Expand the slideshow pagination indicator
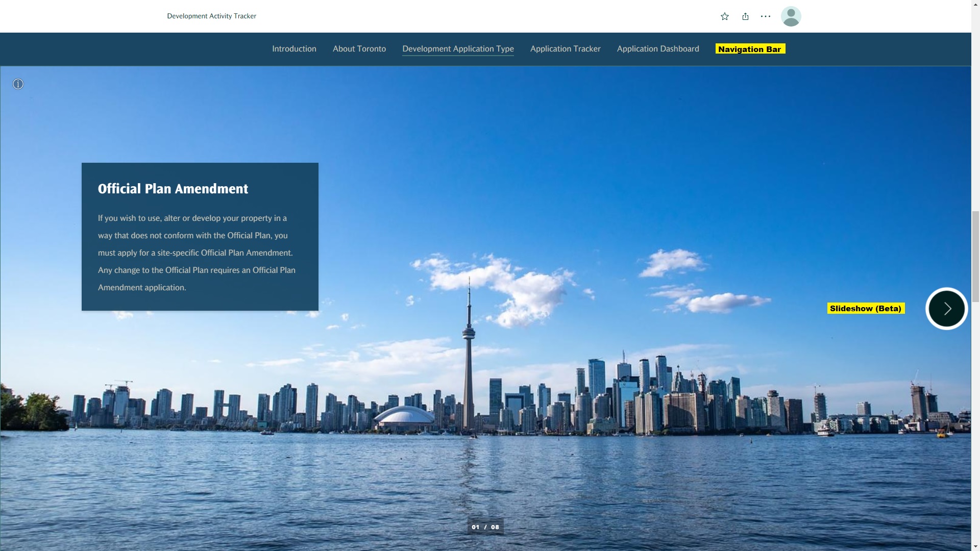The image size is (980, 551). (484, 527)
